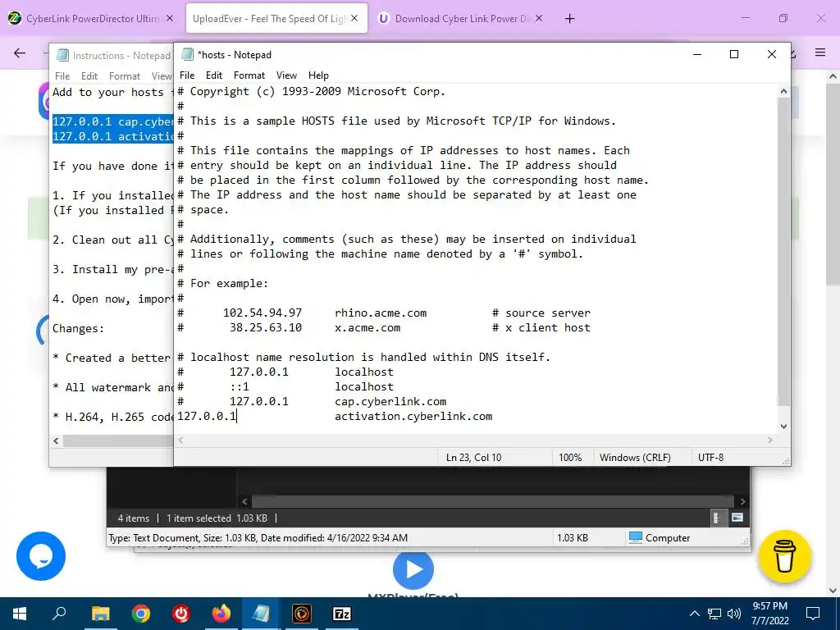Open the blue chat bubble widget

41,555
